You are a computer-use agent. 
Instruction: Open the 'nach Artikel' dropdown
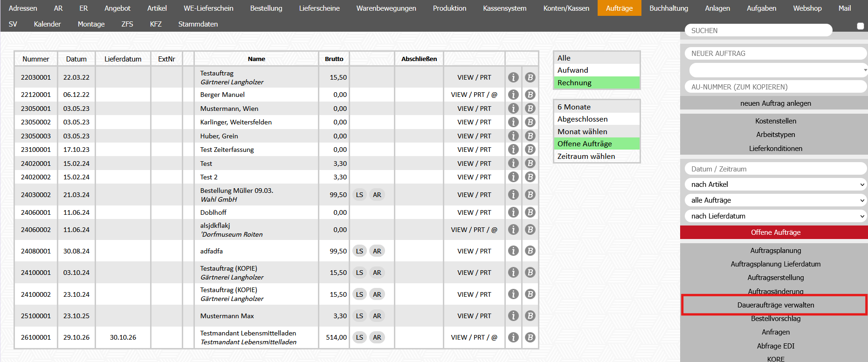click(776, 184)
